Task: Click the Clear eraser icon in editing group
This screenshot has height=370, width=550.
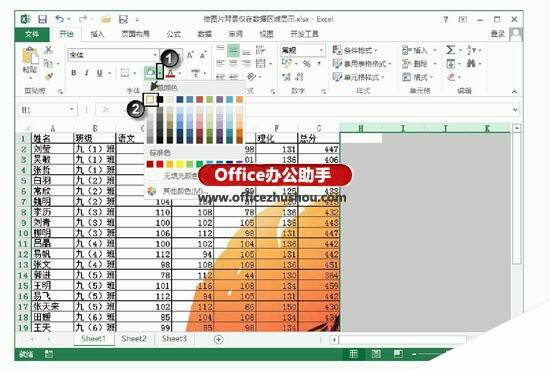Action: click(451, 77)
